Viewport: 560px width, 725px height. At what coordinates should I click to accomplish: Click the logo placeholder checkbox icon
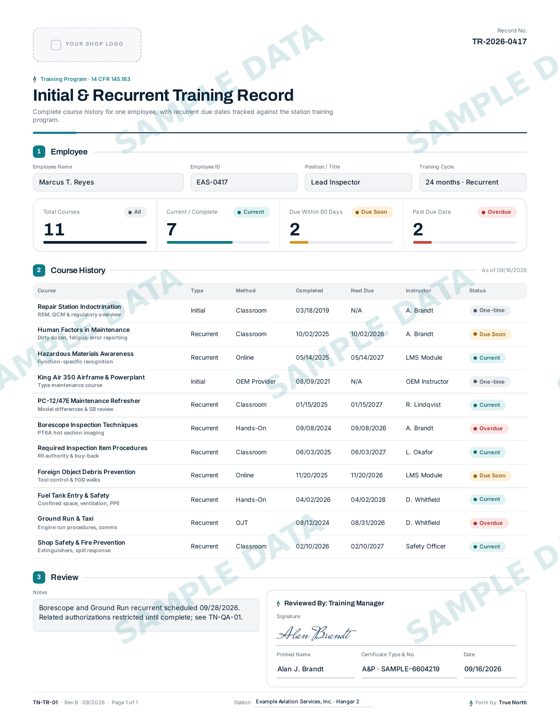[56, 44]
